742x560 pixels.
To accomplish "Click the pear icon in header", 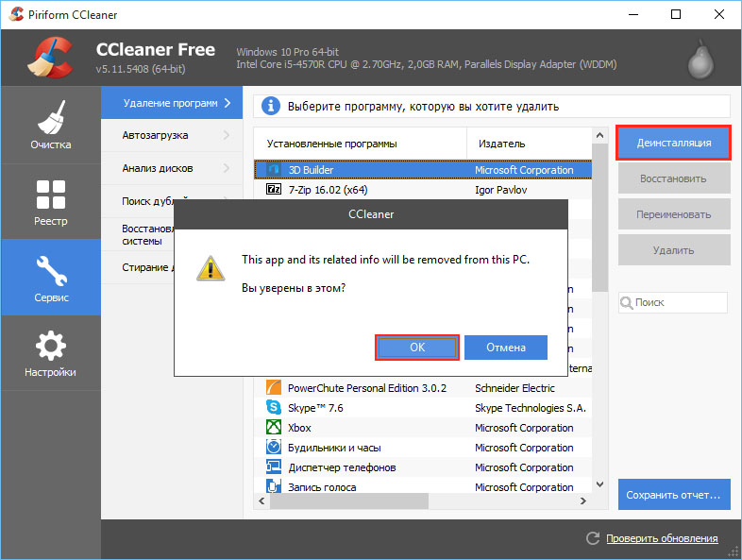I will pos(700,59).
